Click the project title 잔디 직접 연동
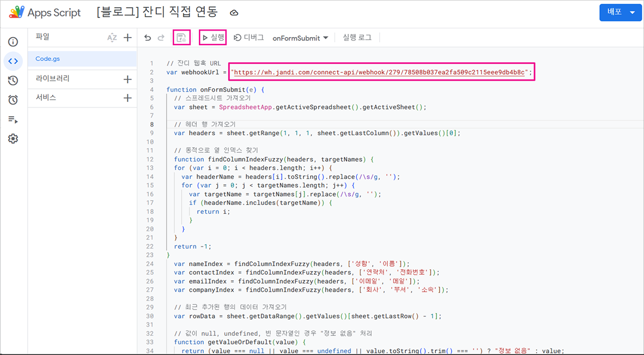The width and height of the screenshot is (644, 355). click(157, 12)
